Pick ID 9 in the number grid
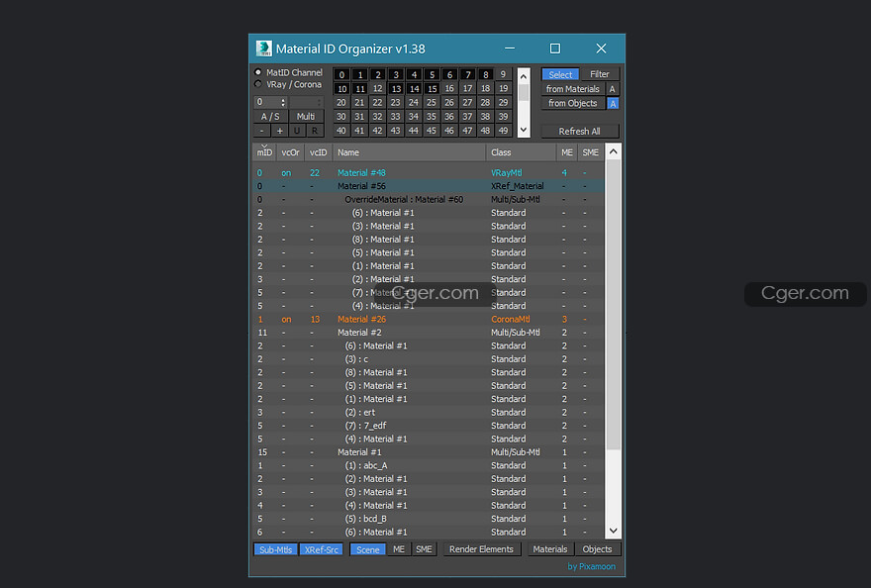Screen dimensions: 871x588 pos(503,74)
